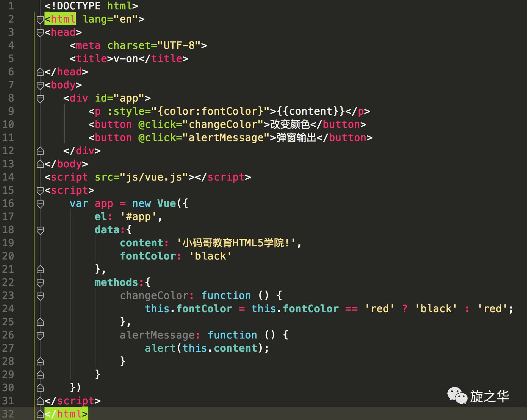Collapse the methods object fold on line 22

coord(40,283)
